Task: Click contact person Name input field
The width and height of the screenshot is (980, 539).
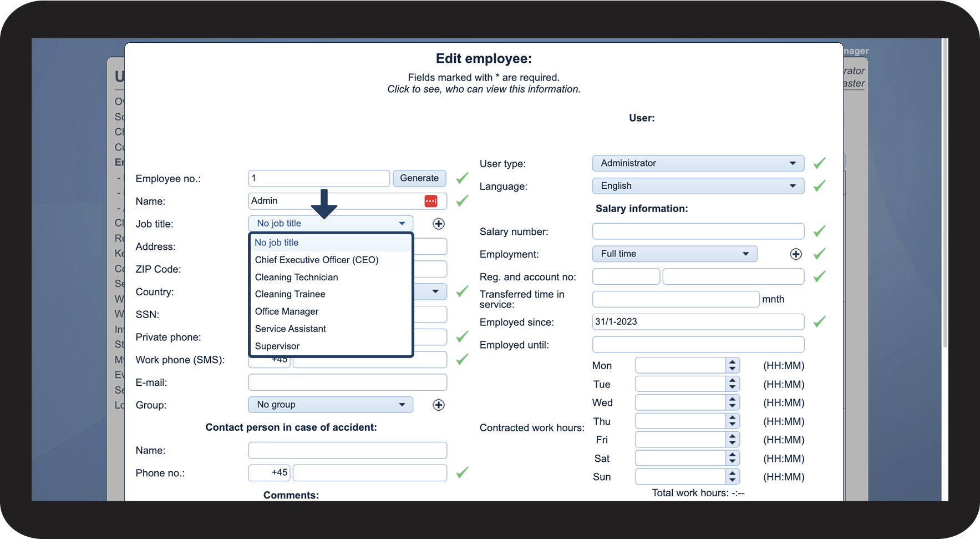Action: click(x=348, y=450)
